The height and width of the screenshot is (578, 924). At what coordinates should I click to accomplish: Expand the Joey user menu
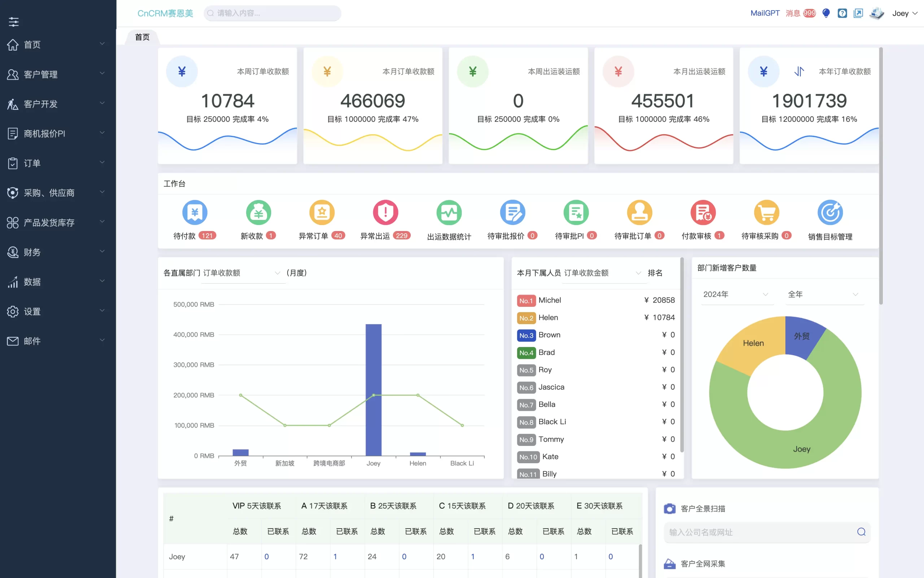[x=904, y=13]
